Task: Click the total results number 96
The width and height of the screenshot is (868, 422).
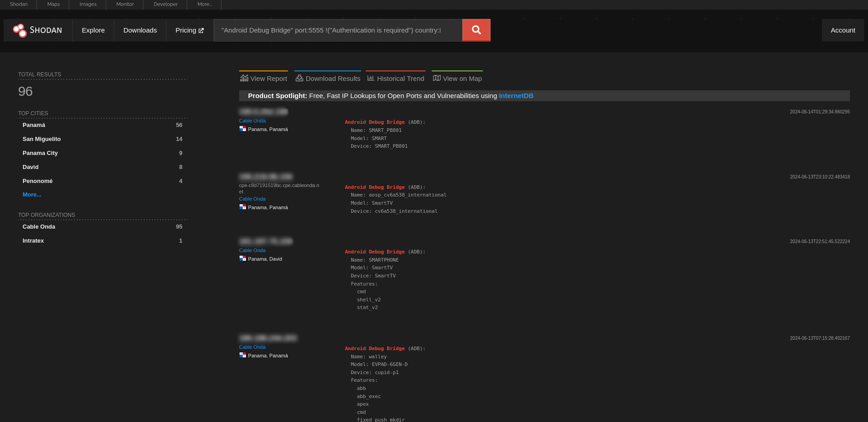Action: (25, 92)
